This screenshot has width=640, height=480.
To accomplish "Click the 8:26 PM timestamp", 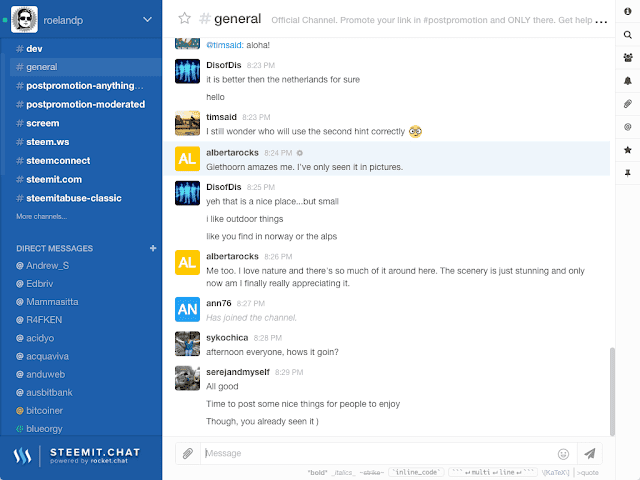I will coord(278,257).
